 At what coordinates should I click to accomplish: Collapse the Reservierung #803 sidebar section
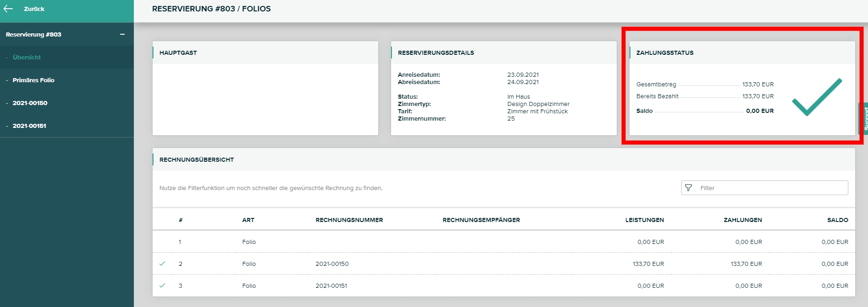pos(122,34)
